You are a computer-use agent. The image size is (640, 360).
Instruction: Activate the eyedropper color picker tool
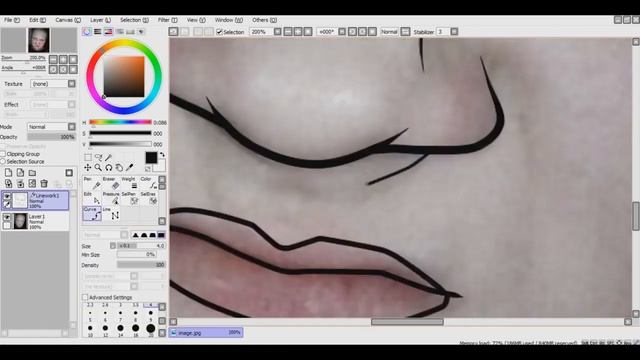[130, 167]
